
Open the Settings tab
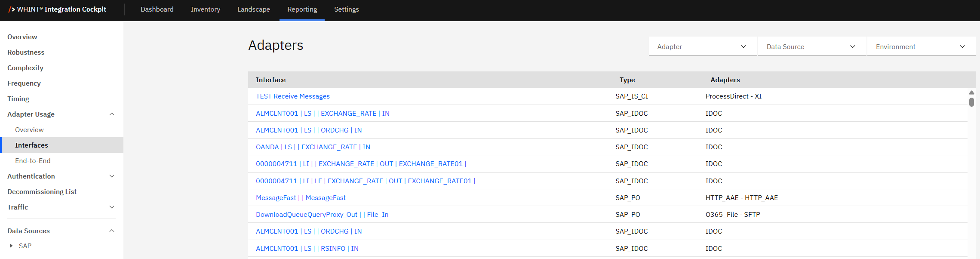(x=346, y=9)
